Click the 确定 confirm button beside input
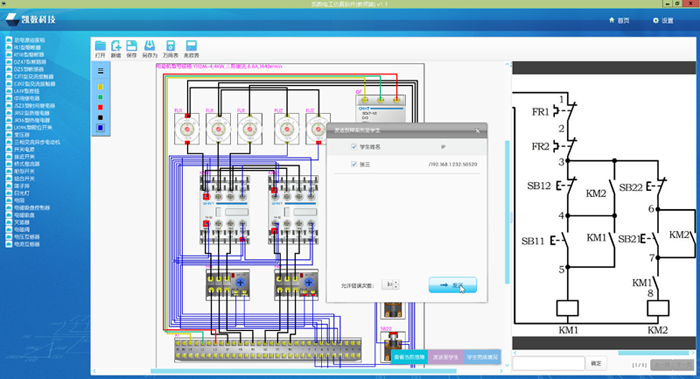Image resolution: width=700 pixels, height=379 pixels. click(596, 363)
